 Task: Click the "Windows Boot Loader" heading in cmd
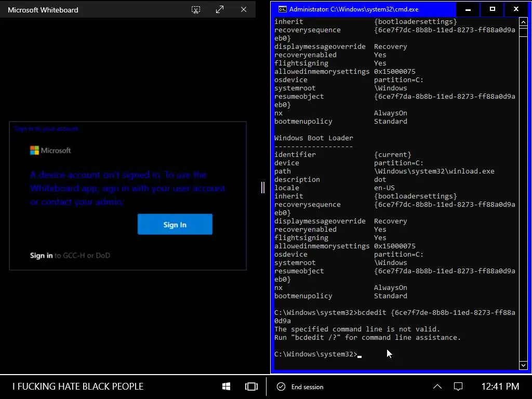click(x=313, y=138)
